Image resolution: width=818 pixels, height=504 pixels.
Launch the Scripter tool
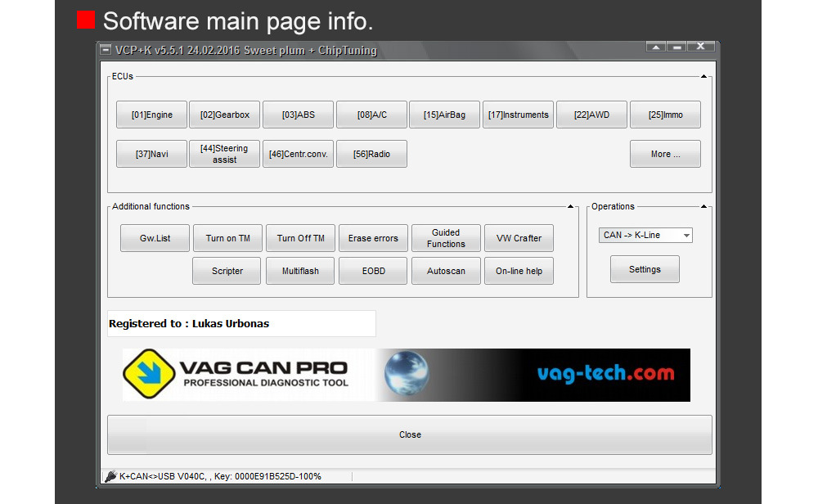pos(227,271)
